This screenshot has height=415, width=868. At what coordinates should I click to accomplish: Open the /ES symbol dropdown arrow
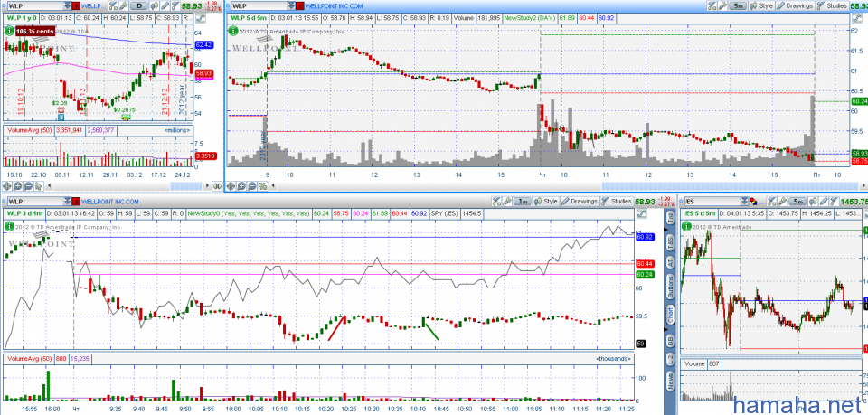[x=744, y=202]
